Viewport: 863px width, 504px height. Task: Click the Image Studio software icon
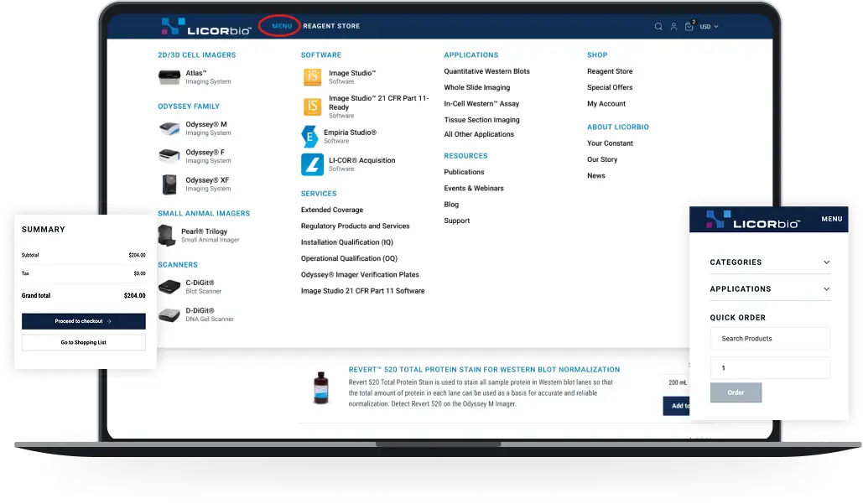(x=312, y=77)
